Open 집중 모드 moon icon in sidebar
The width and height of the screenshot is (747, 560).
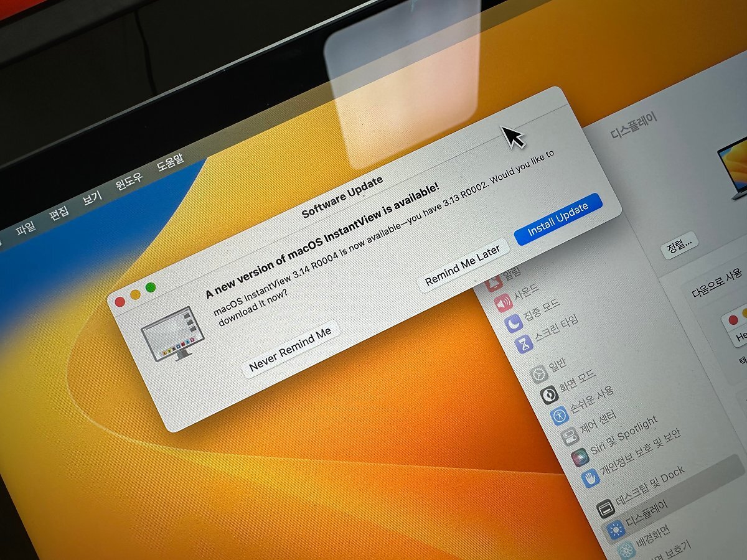tap(513, 323)
